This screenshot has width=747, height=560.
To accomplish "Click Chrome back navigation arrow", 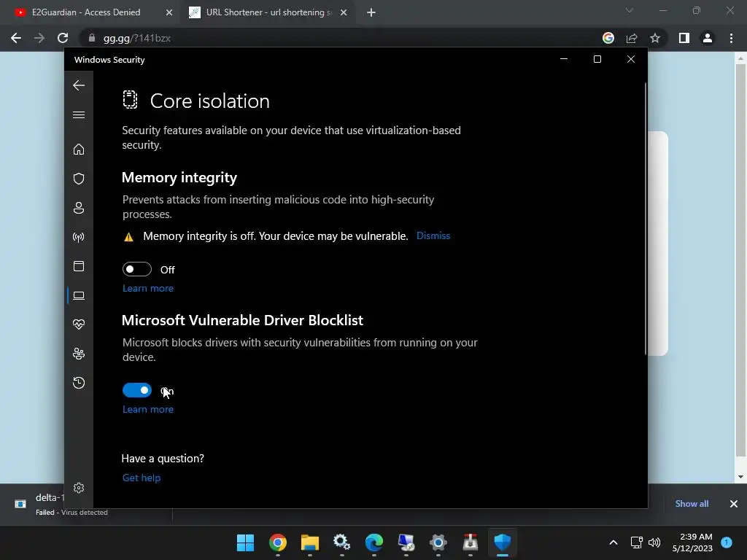I will (x=16, y=38).
